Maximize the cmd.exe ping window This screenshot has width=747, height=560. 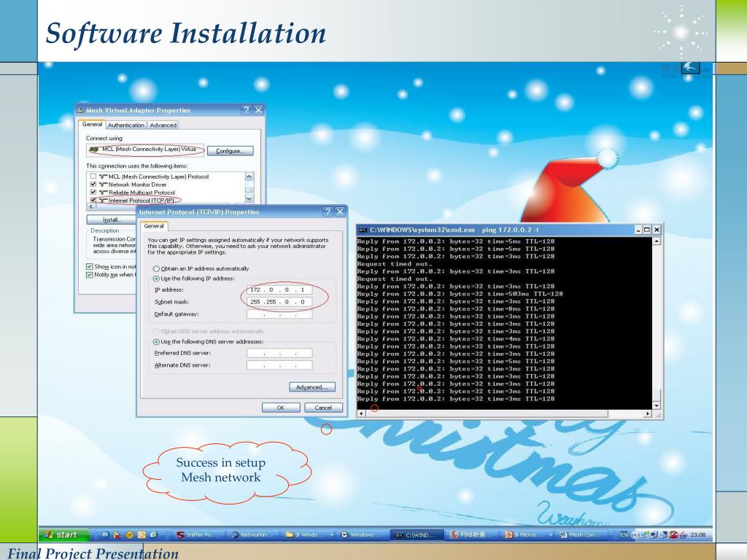point(647,230)
